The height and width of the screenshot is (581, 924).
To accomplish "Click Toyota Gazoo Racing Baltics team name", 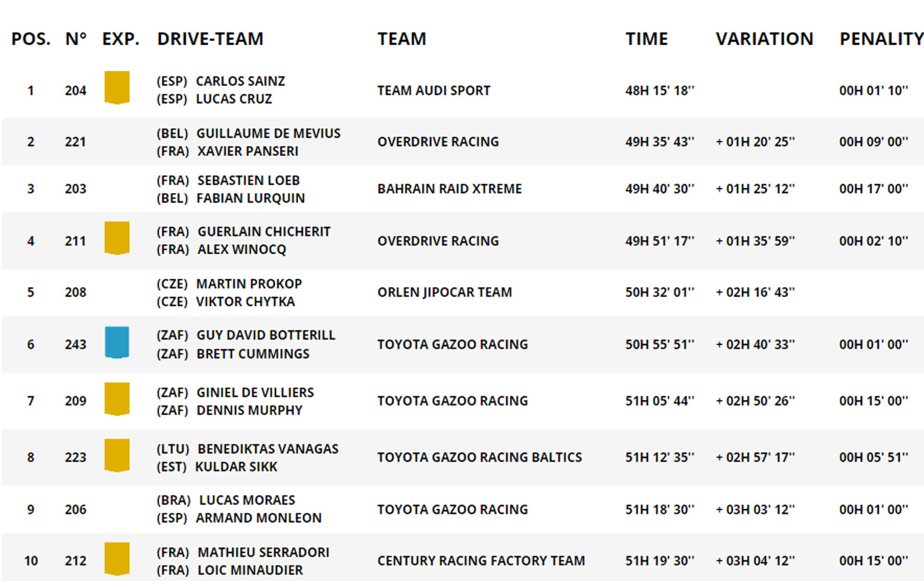I will pyautogui.click(x=479, y=457).
